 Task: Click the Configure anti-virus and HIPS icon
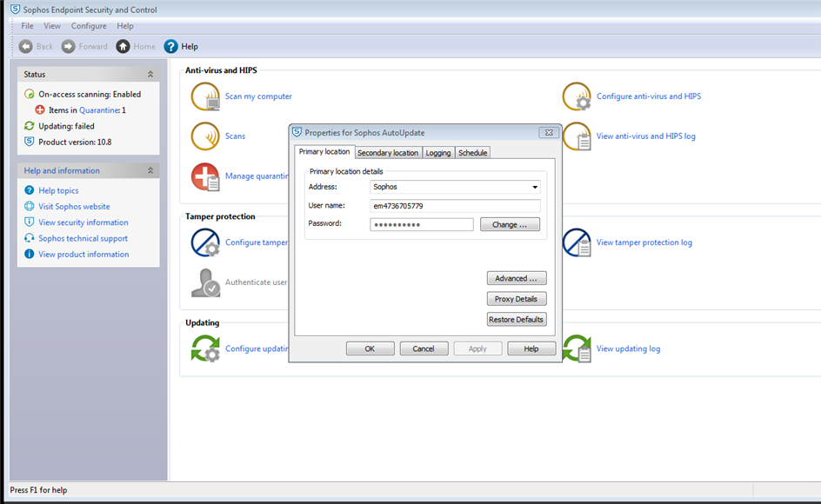coord(577,96)
